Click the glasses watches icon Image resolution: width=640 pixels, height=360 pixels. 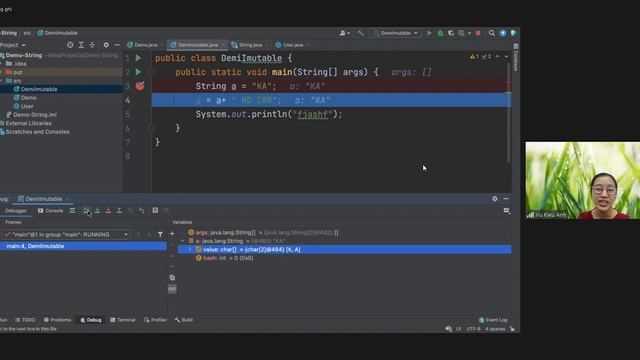point(172,289)
